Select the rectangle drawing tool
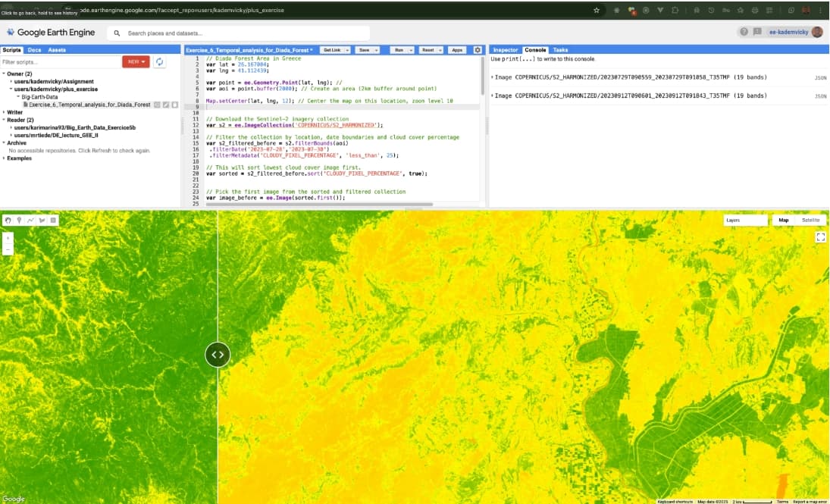Viewport: 830px width, 504px height. (52, 220)
